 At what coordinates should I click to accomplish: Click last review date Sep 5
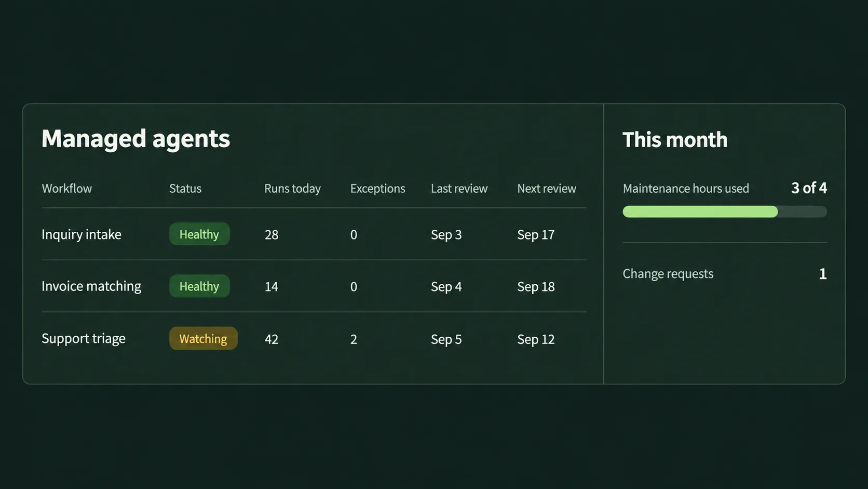pos(446,339)
